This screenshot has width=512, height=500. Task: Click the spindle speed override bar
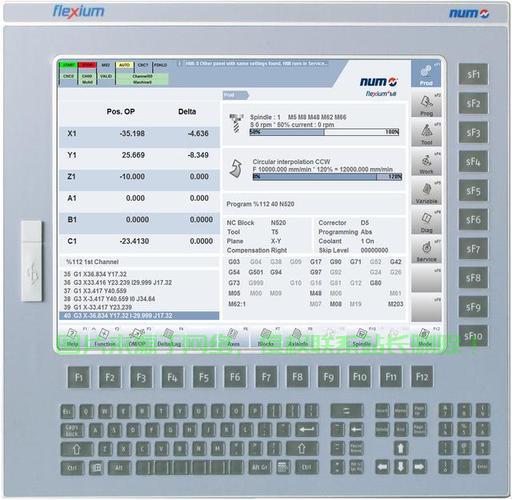(324, 132)
